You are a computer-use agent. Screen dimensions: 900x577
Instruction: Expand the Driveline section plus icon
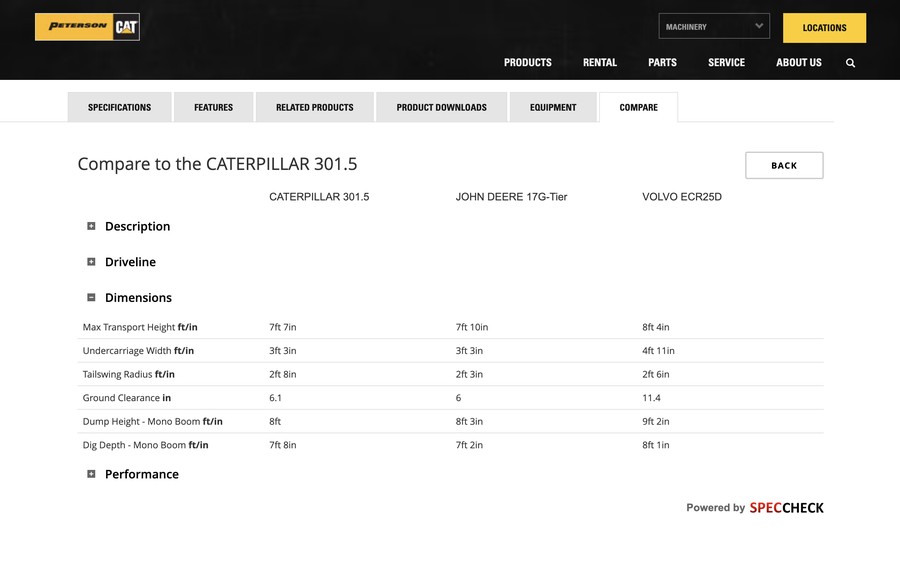pyautogui.click(x=91, y=262)
